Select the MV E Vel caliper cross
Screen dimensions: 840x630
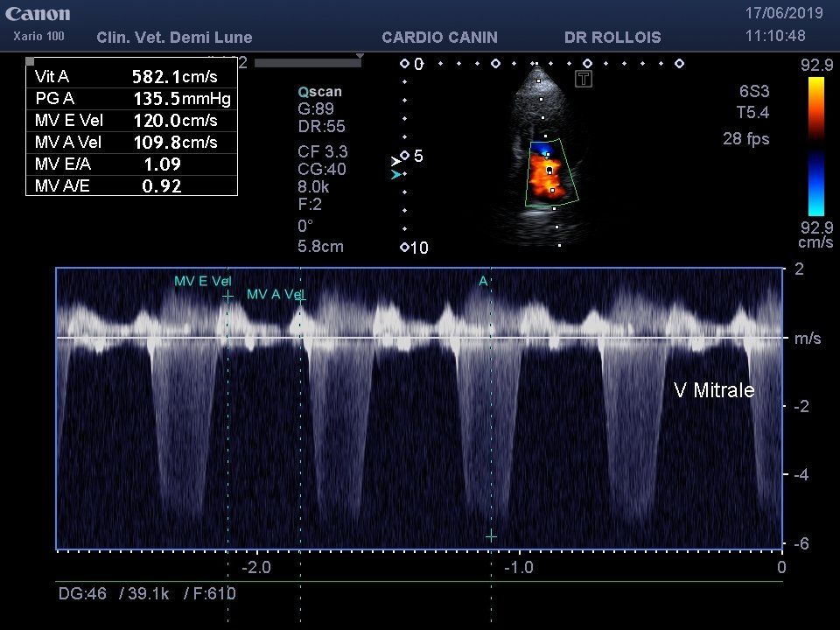(228, 297)
